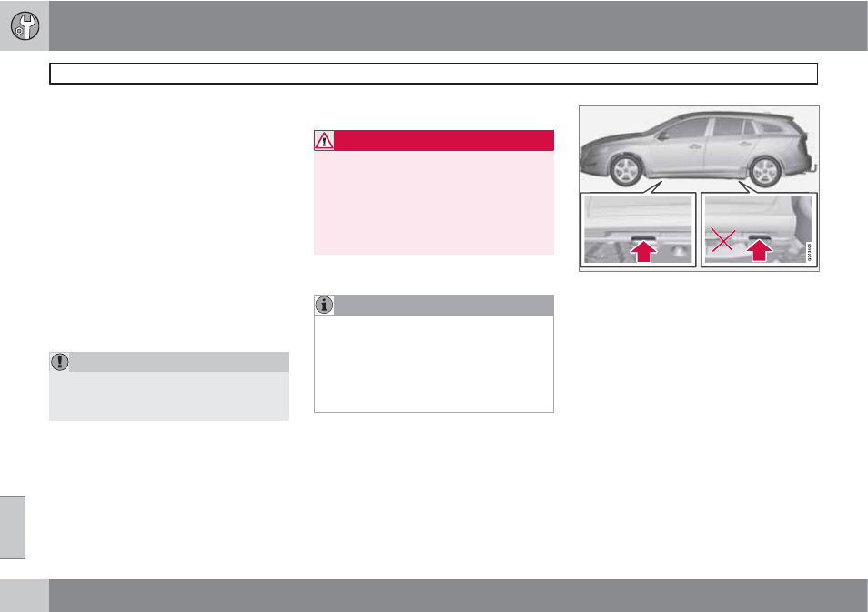Click the empty title box below header
Screen dimensions: 868x612
[433, 74]
